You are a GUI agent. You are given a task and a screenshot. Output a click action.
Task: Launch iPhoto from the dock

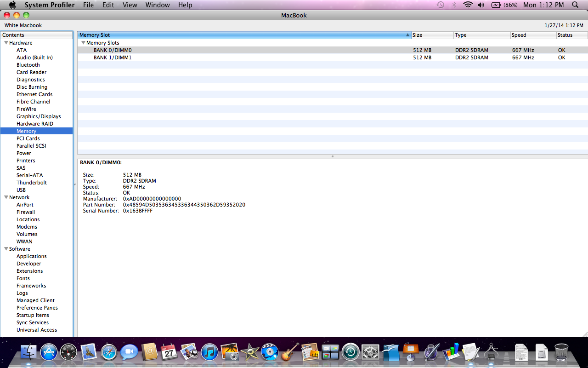pyautogui.click(x=230, y=353)
